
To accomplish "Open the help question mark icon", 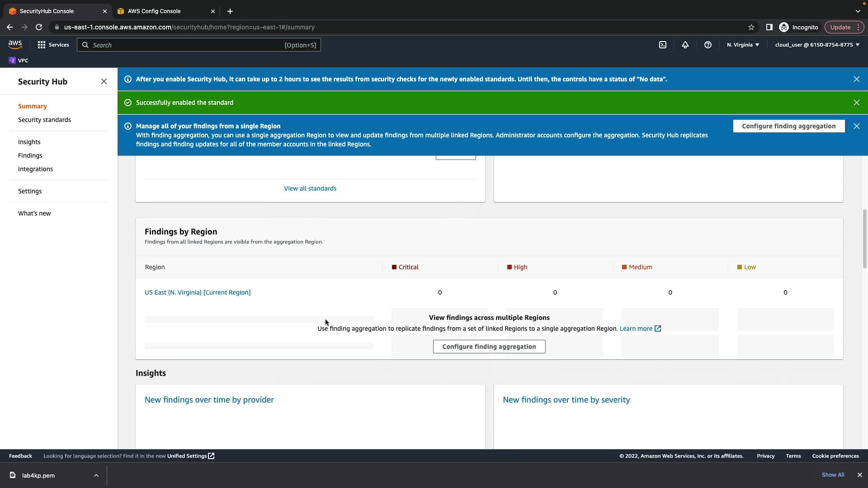I will click(708, 45).
